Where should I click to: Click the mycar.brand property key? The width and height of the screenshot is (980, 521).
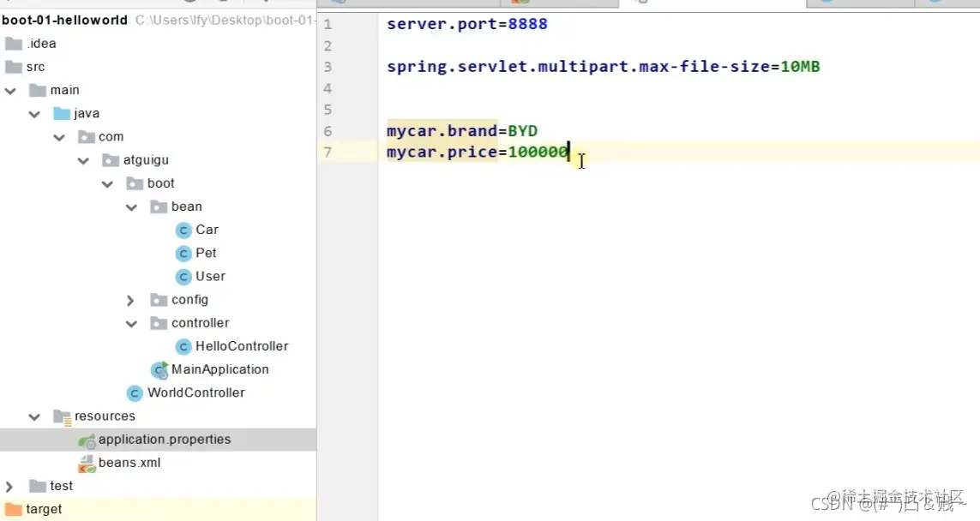pos(442,131)
